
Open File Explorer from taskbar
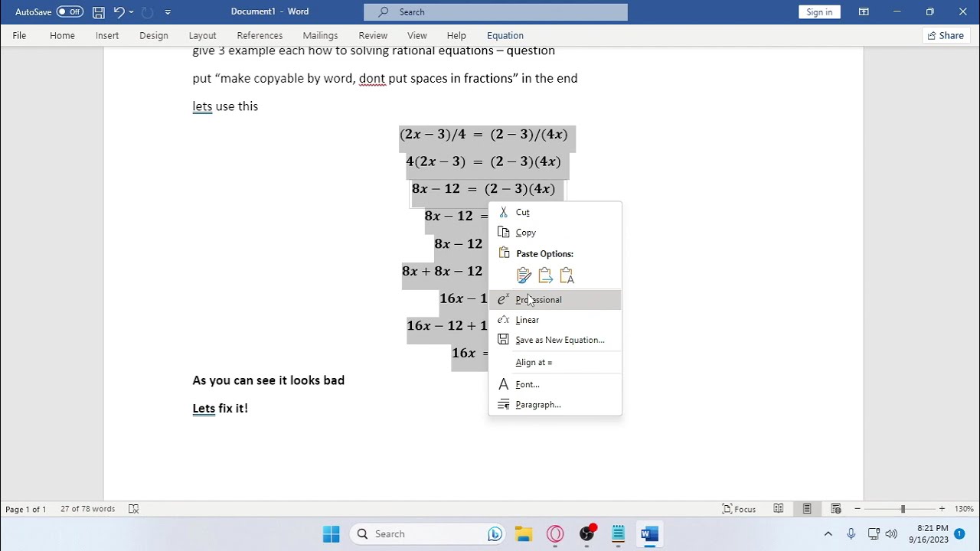pos(524,534)
